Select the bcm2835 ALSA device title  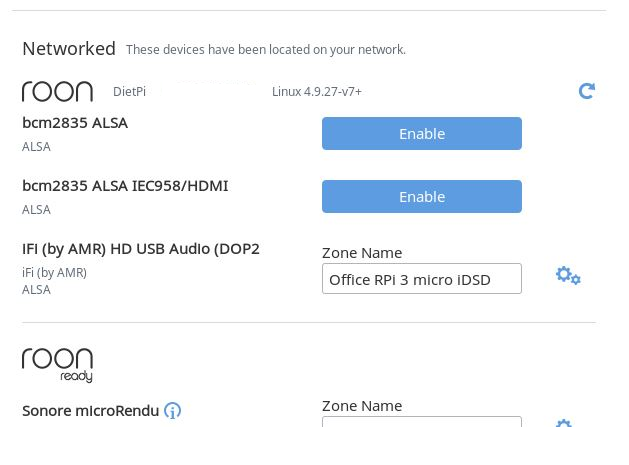point(75,123)
